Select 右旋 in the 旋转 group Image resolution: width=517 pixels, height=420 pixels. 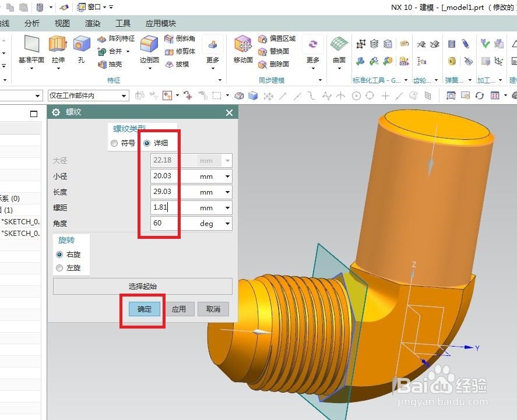[x=58, y=254]
